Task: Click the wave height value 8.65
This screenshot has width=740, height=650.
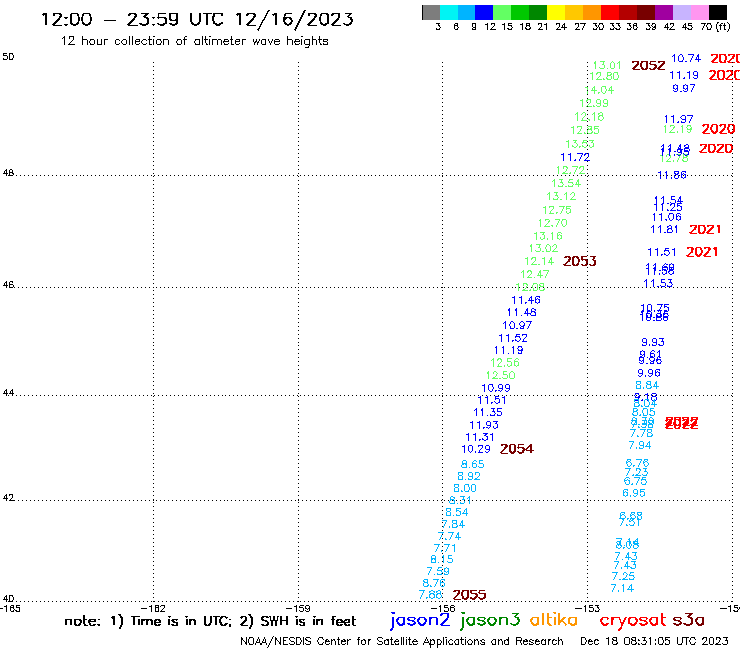Action: [x=472, y=464]
